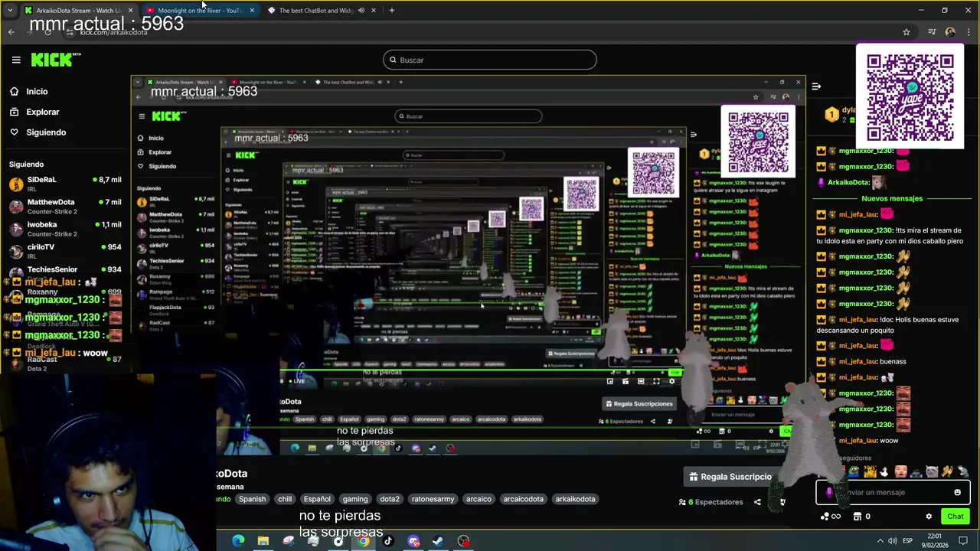Open the chat shop icon
Image resolution: width=980 pixels, height=551 pixels.
[861, 517]
